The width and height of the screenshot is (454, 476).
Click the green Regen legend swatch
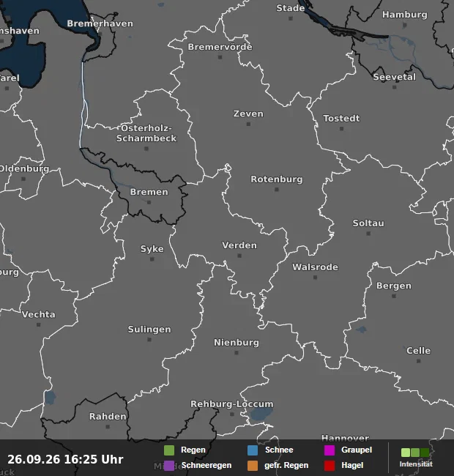[169, 450]
